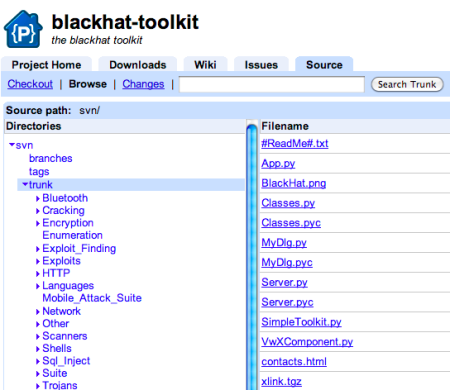The width and height of the screenshot is (450, 390).
Task: Expand the Exploit_Finding directory arrow
Action: coord(38,249)
